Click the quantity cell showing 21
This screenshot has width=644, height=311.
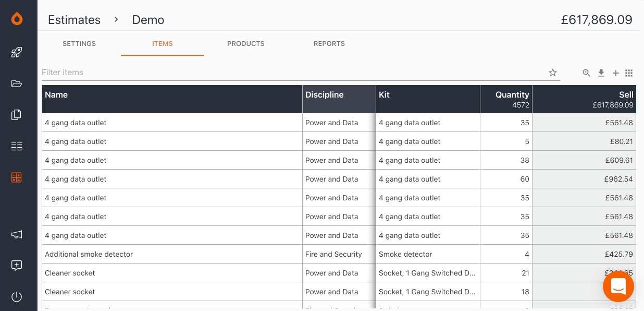[506, 273]
